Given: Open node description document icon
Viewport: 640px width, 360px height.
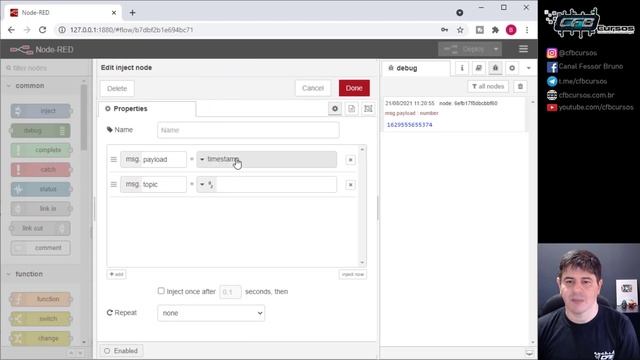Looking at the screenshot, I should (x=351, y=109).
